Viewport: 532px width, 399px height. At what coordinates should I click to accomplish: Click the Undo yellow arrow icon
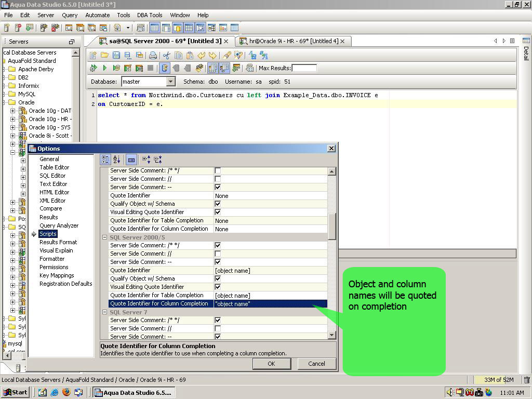201,55
